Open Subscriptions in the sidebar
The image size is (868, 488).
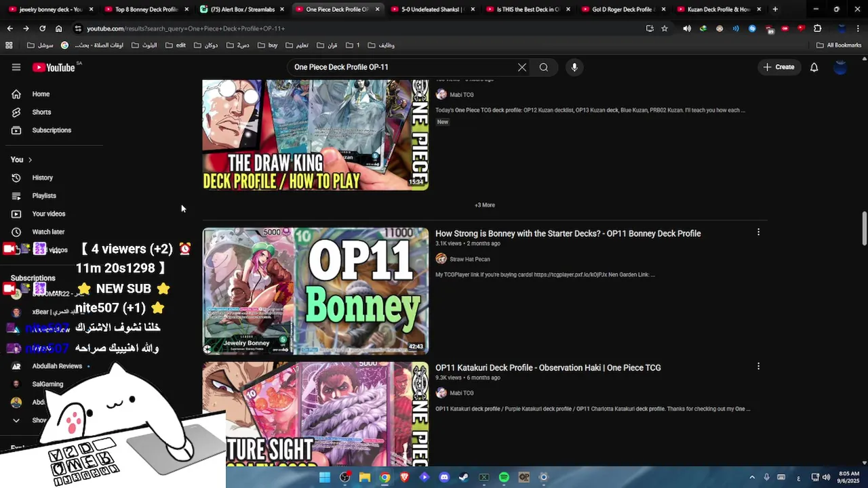[x=52, y=130]
